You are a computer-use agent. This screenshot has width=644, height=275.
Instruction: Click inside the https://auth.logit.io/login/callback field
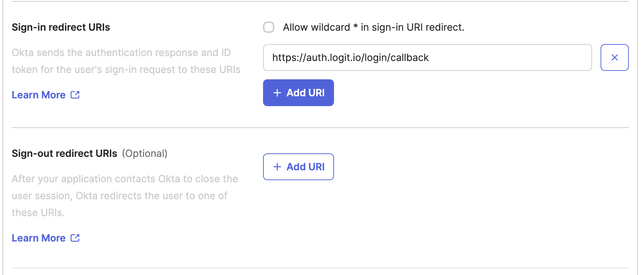pyautogui.click(x=427, y=57)
